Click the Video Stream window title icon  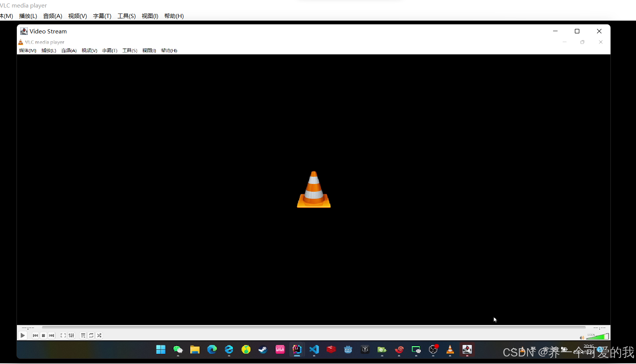point(24,31)
